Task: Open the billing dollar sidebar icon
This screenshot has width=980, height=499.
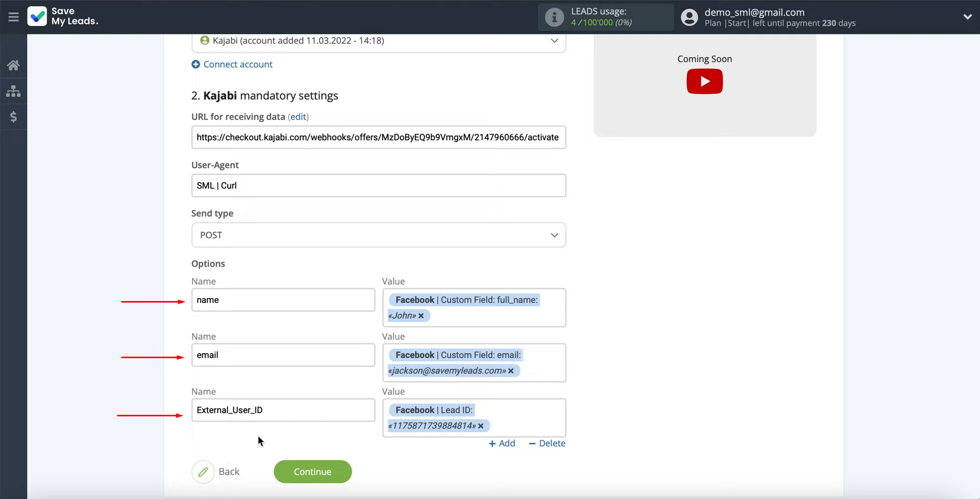Action: coord(13,117)
